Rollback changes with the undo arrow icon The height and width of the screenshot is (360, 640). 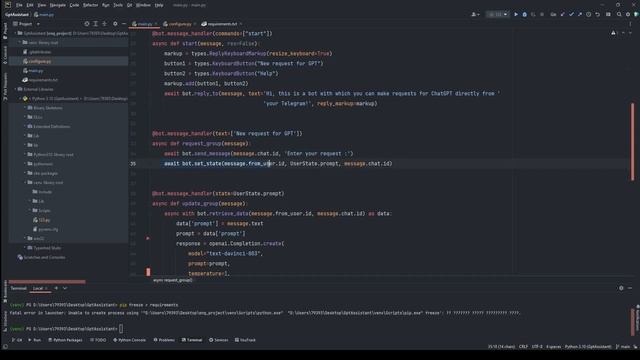tap(598, 14)
